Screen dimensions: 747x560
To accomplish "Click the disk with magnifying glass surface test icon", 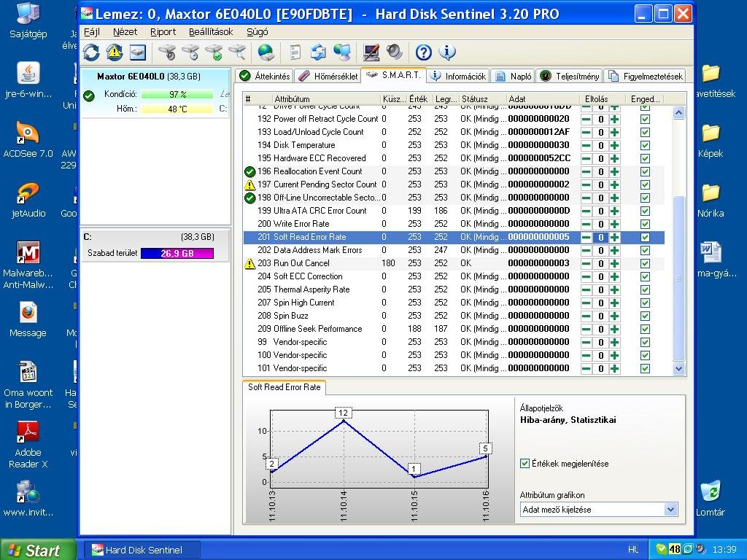I will click(x=237, y=52).
